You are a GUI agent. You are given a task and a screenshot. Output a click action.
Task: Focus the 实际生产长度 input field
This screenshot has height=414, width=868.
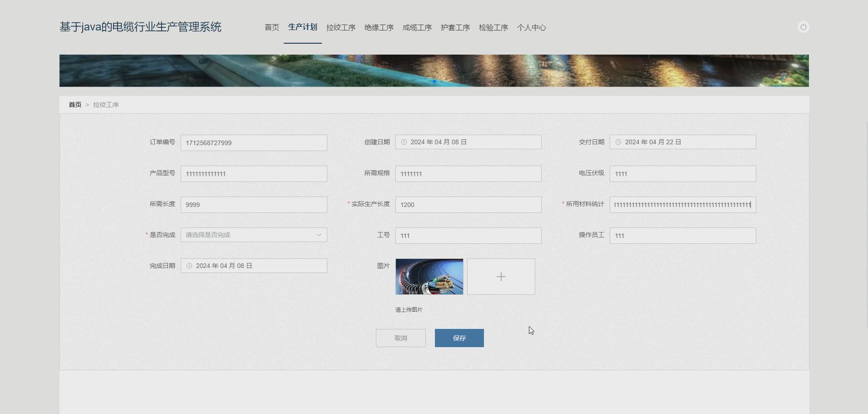pos(469,205)
